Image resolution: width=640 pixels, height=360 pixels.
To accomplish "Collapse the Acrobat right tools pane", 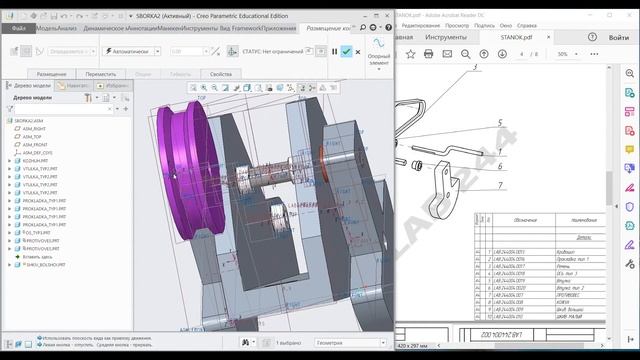I will point(631,339).
